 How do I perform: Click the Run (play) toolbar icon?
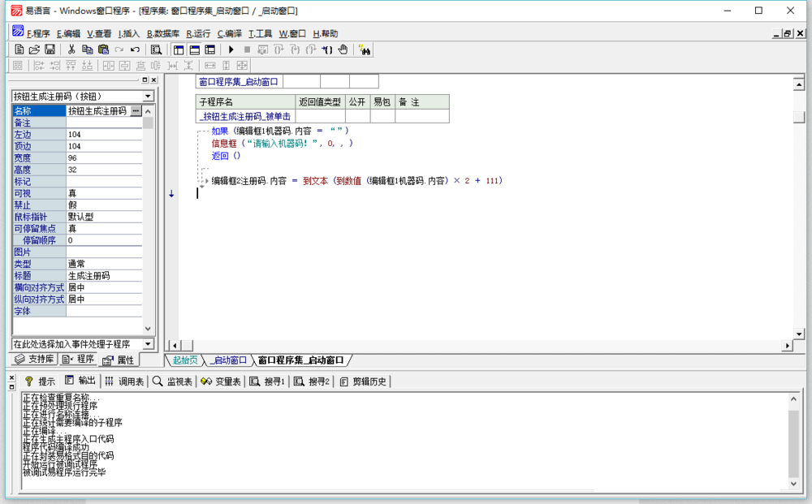231,50
